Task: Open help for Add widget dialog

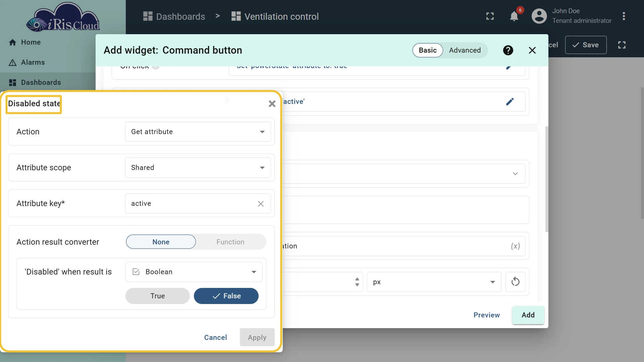Action: coord(508,50)
